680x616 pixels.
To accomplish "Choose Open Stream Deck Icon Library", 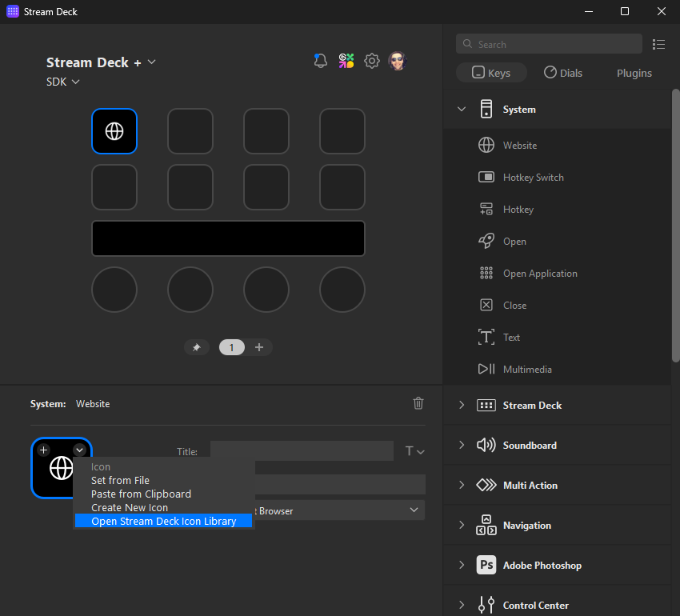I will [x=163, y=522].
